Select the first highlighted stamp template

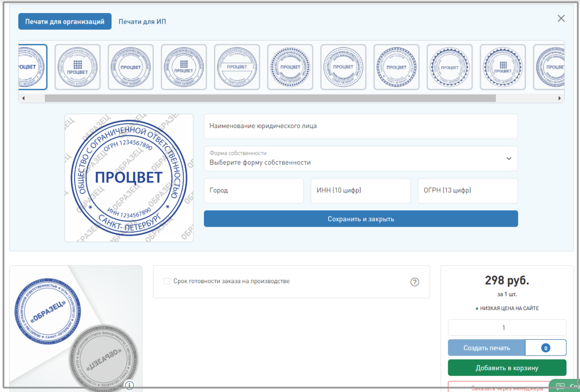coord(32,67)
